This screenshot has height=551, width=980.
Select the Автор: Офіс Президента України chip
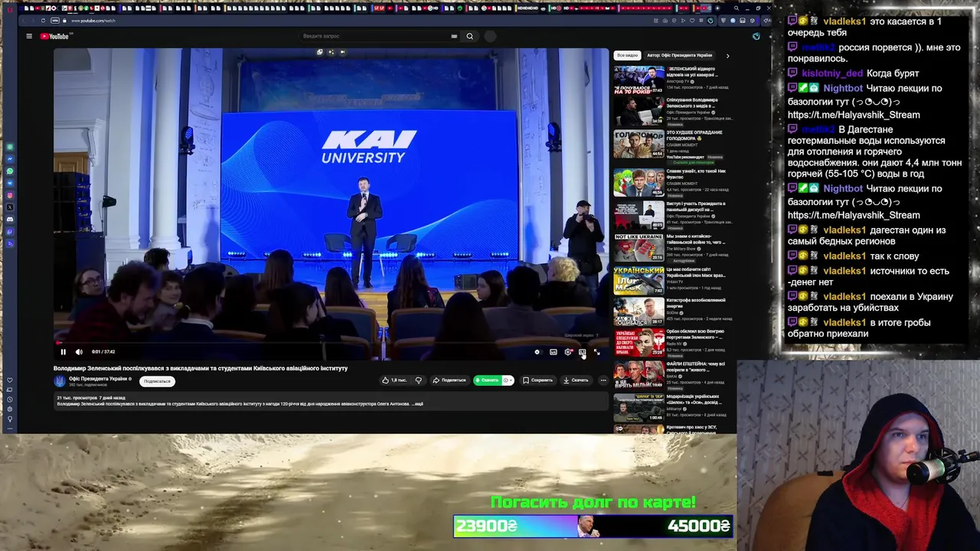pyautogui.click(x=680, y=55)
